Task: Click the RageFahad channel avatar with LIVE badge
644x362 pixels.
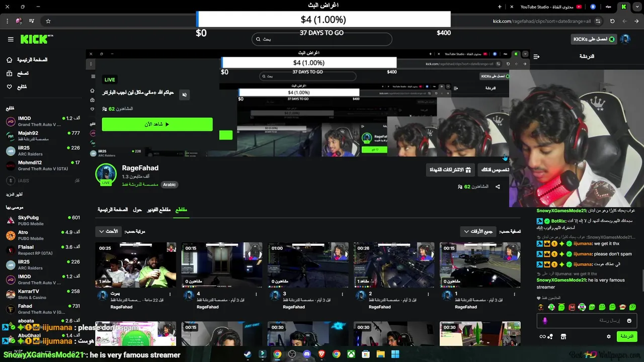Action: click(x=106, y=174)
